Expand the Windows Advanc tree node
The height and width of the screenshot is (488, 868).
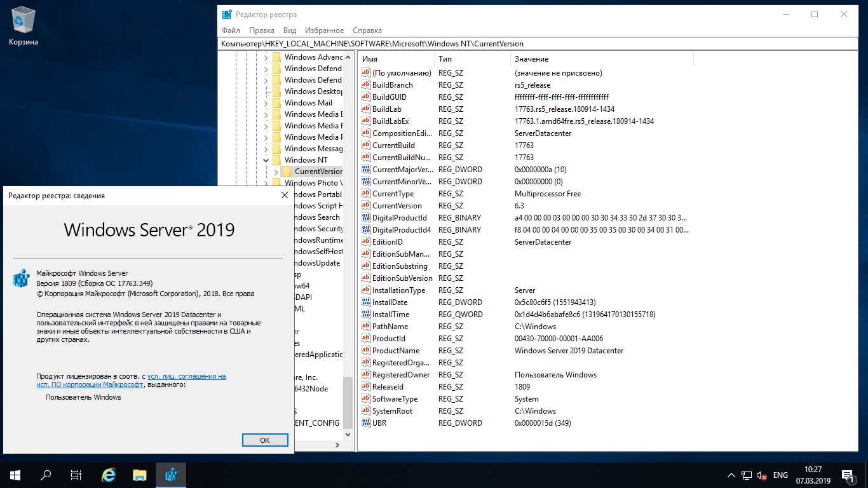click(266, 57)
